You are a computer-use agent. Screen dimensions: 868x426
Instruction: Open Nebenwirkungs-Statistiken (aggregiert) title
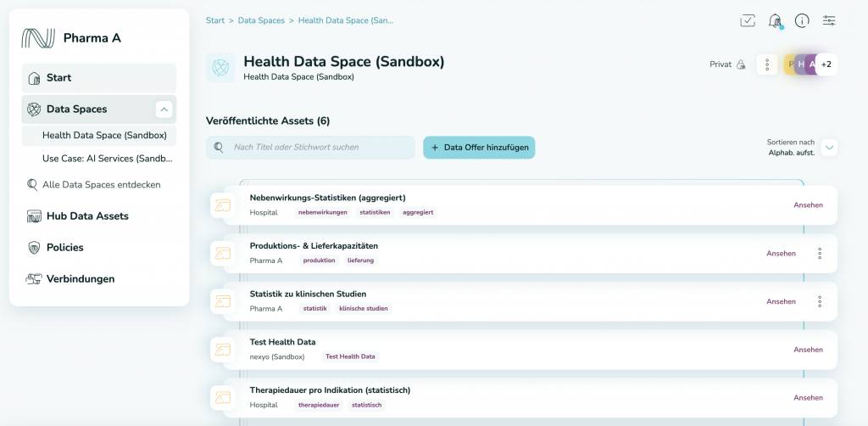pos(328,198)
